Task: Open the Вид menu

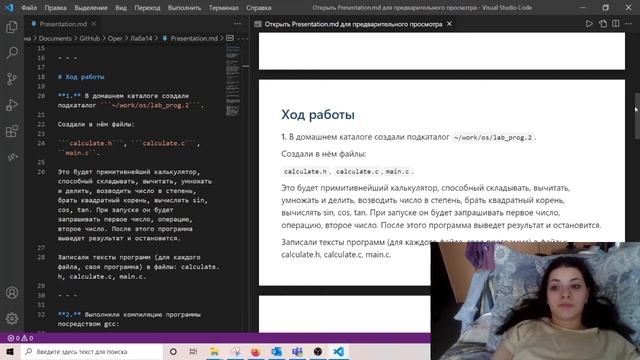Action: (x=121, y=8)
